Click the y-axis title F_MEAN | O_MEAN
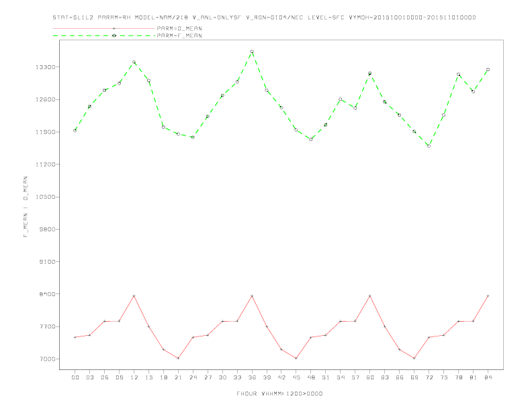The width and height of the screenshot is (532, 411). point(26,207)
